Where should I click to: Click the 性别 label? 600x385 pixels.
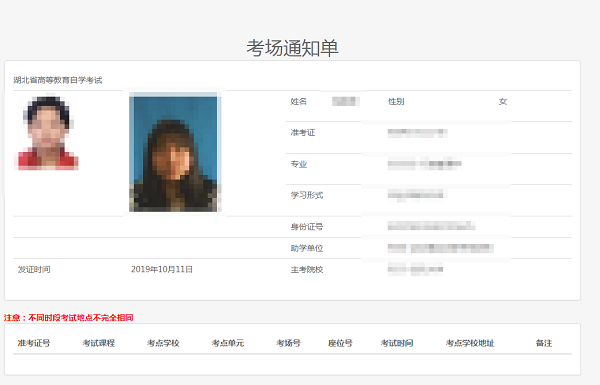pyautogui.click(x=396, y=101)
